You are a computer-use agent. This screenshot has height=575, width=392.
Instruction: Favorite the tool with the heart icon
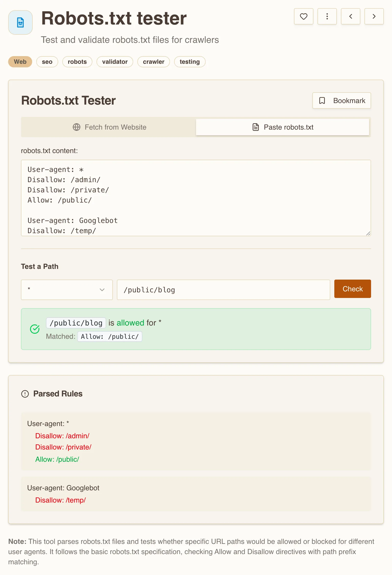coord(303,16)
